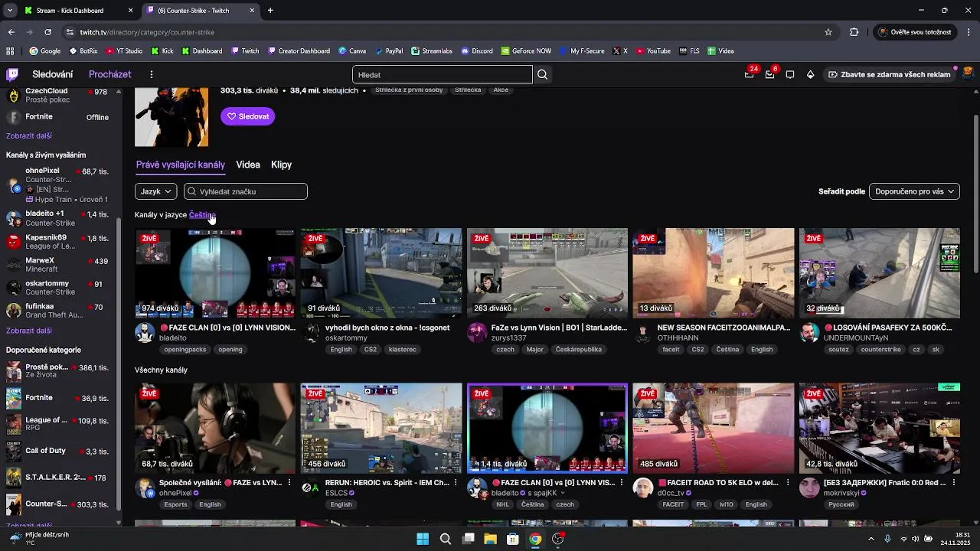Open the Twitch home logo
This screenshot has height=551, width=980.
[x=12, y=74]
